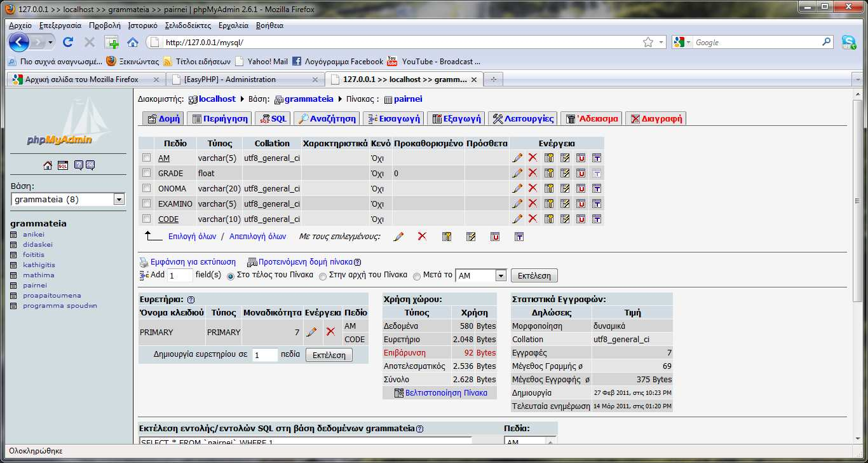868x463 pixels.
Task: Open the help icon beside Ευρετήρια
Action: (x=191, y=300)
